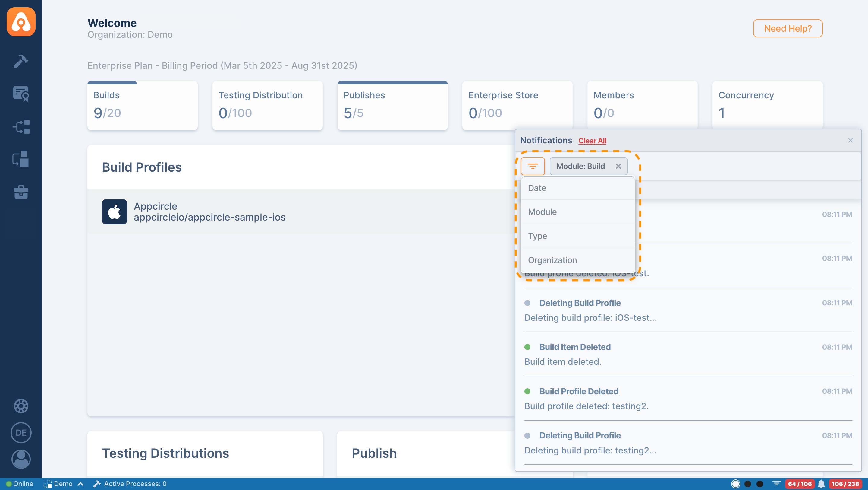Select Type in the filter dropdown
The width and height of the screenshot is (868, 490).
click(537, 236)
